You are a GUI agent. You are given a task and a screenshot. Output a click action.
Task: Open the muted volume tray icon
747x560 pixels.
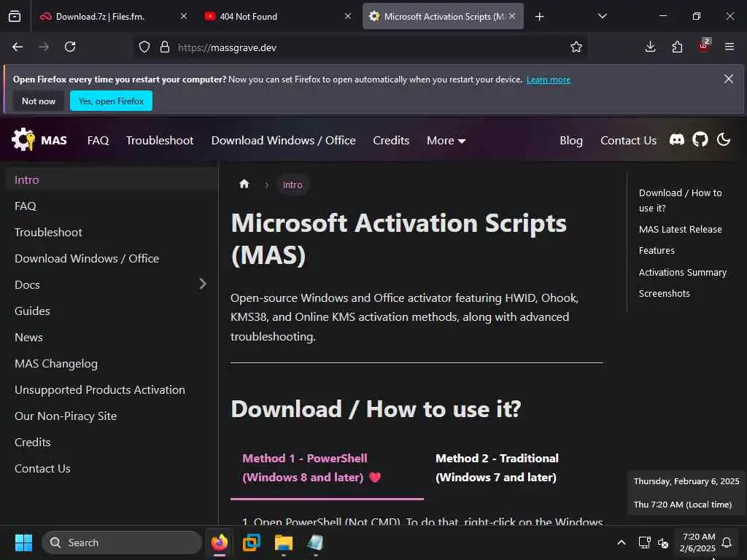pos(662,542)
